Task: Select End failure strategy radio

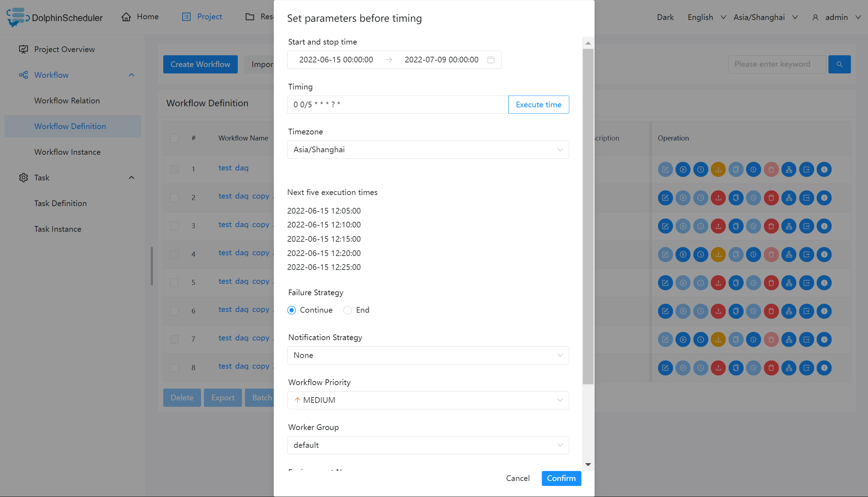Action: tap(348, 310)
